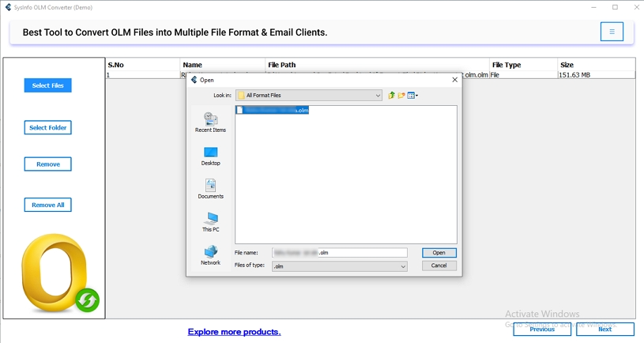Click the Select Folder button

[47, 128]
